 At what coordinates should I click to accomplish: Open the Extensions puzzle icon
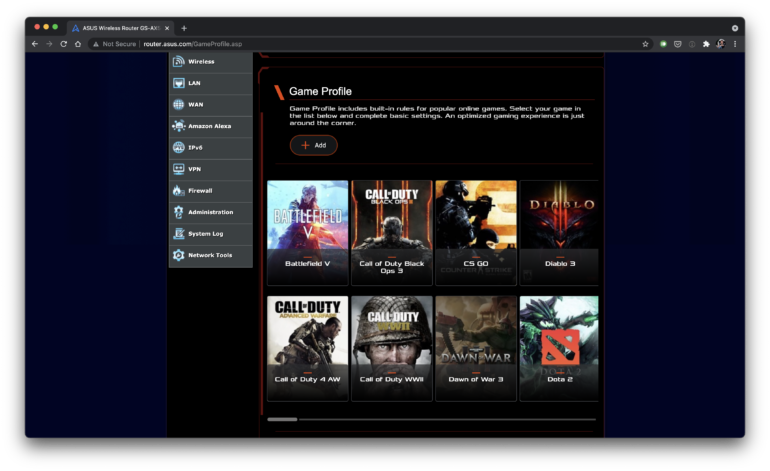(706, 44)
